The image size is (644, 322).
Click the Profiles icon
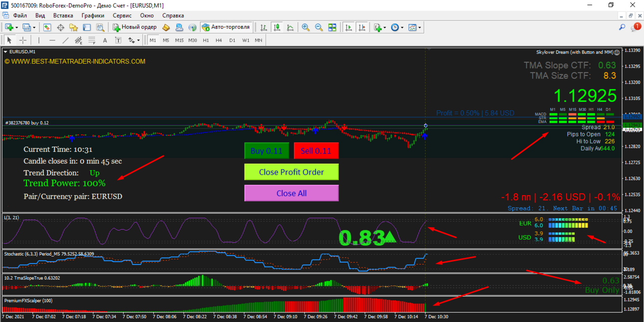[x=26, y=27]
